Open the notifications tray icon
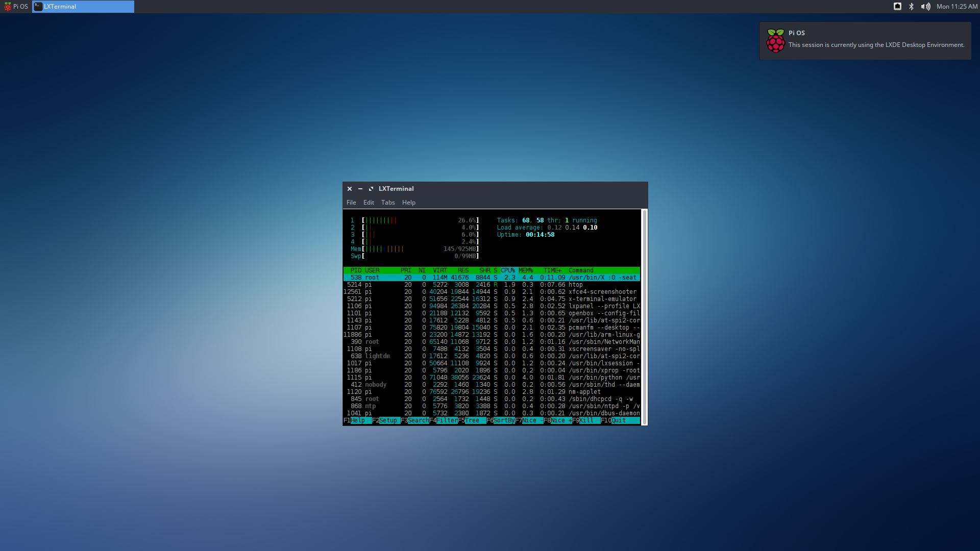The height and width of the screenshot is (551, 980). pyautogui.click(x=897, y=7)
